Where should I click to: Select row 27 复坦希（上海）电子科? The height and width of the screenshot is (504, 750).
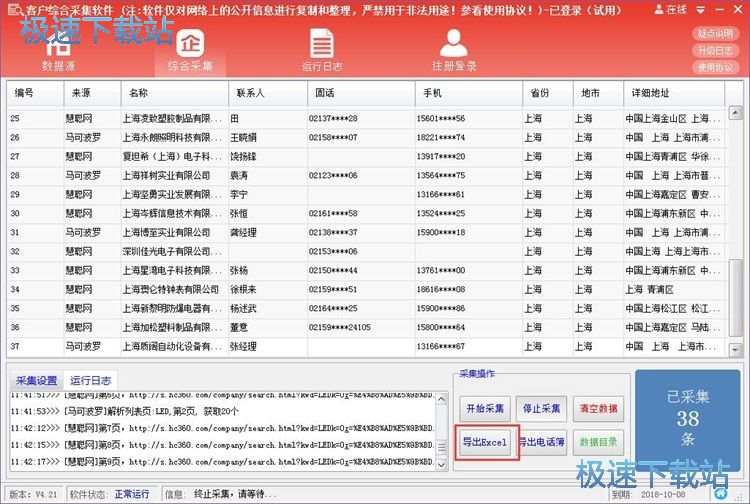tap(367, 156)
